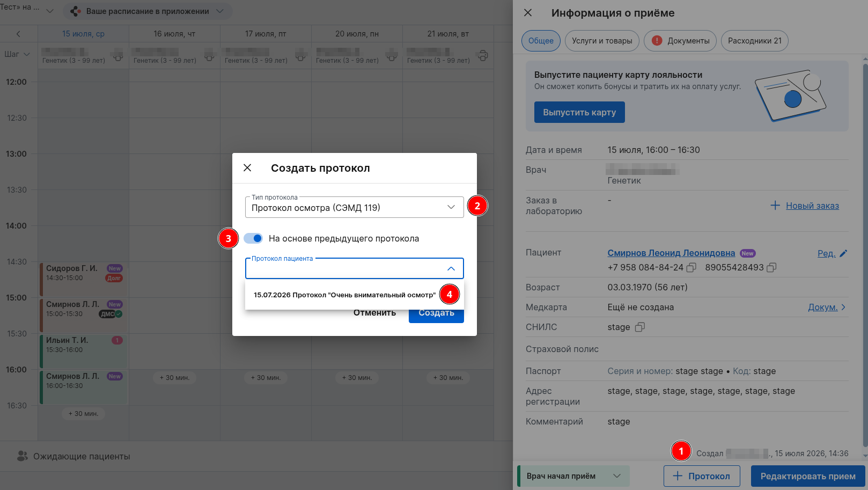
Task: Copy phone number +7 958 084-84-24
Action: (x=692, y=267)
